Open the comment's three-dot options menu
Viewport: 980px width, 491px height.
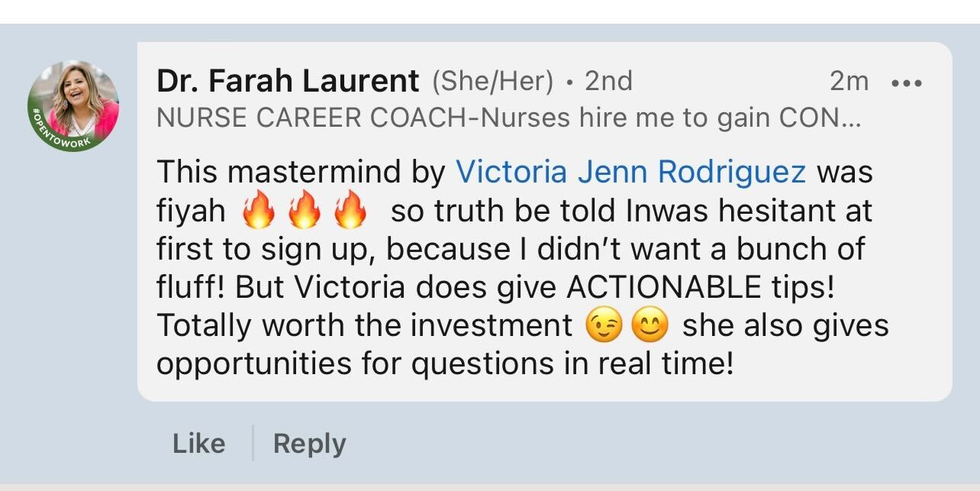(x=907, y=82)
